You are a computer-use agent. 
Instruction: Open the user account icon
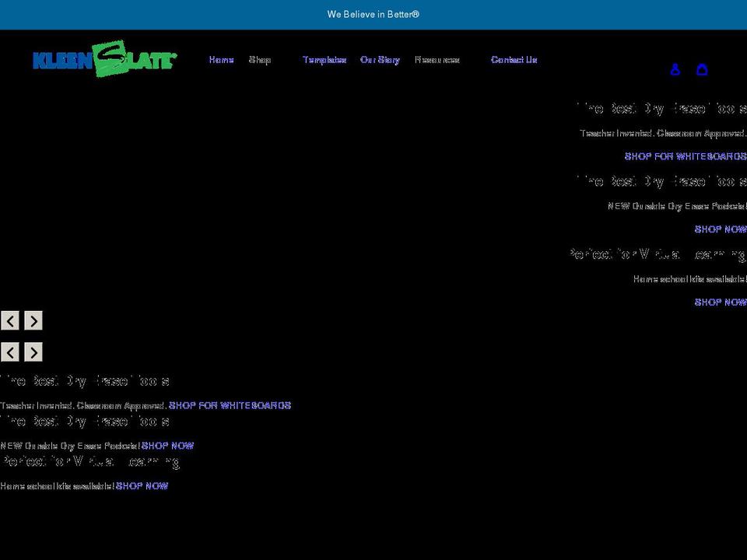675,69
